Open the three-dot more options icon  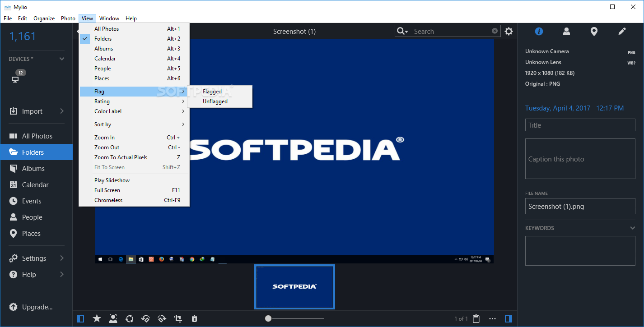492,319
